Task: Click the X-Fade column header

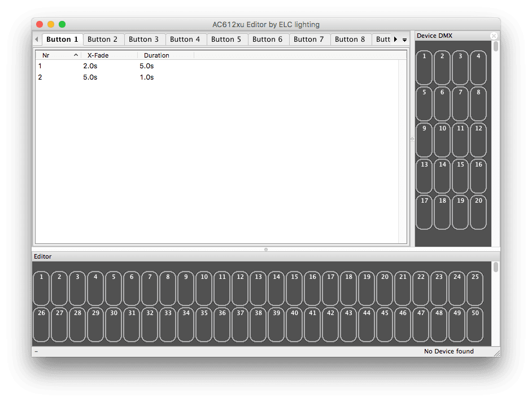Action: [x=109, y=55]
